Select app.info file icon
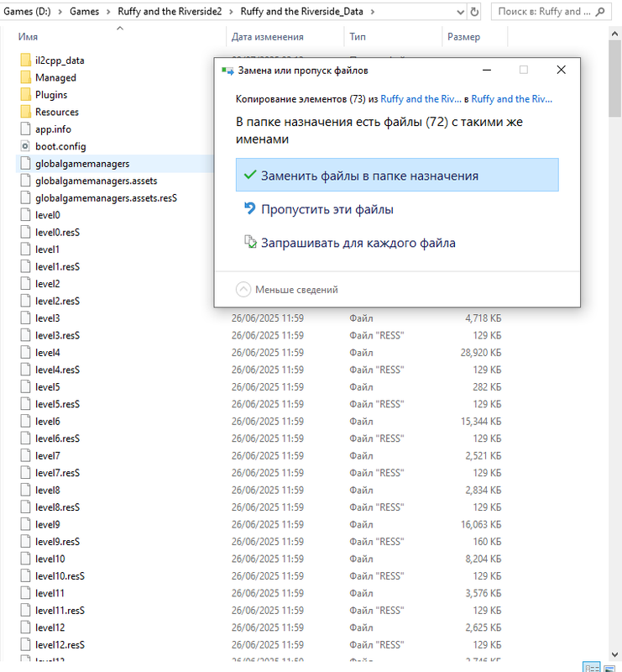 click(x=26, y=129)
